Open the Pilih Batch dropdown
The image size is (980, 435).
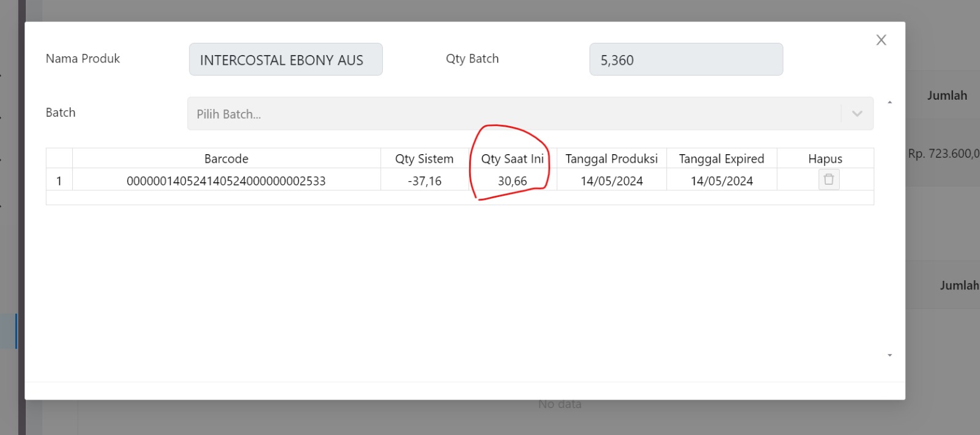[514, 114]
